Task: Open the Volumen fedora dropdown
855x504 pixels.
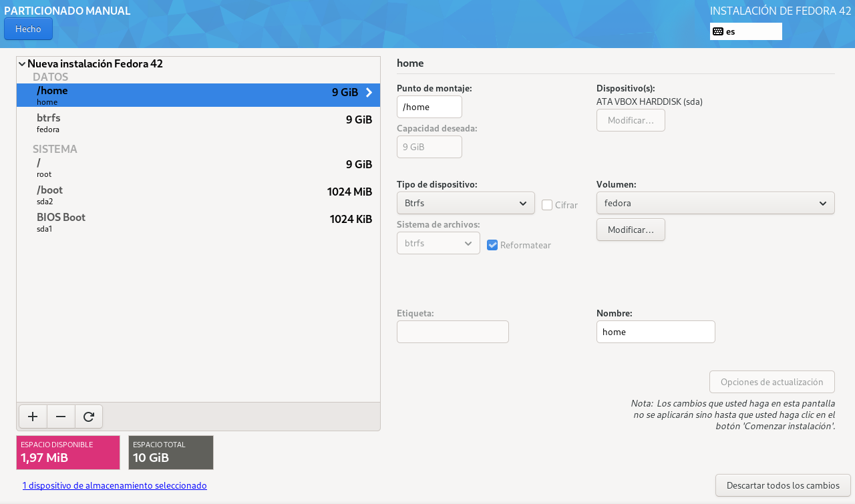Action: click(x=715, y=203)
